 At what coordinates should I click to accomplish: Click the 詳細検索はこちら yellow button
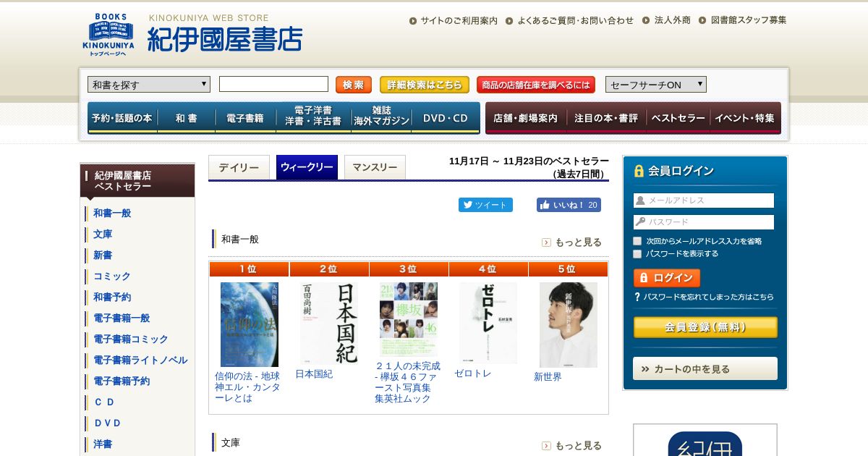pos(425,85)
